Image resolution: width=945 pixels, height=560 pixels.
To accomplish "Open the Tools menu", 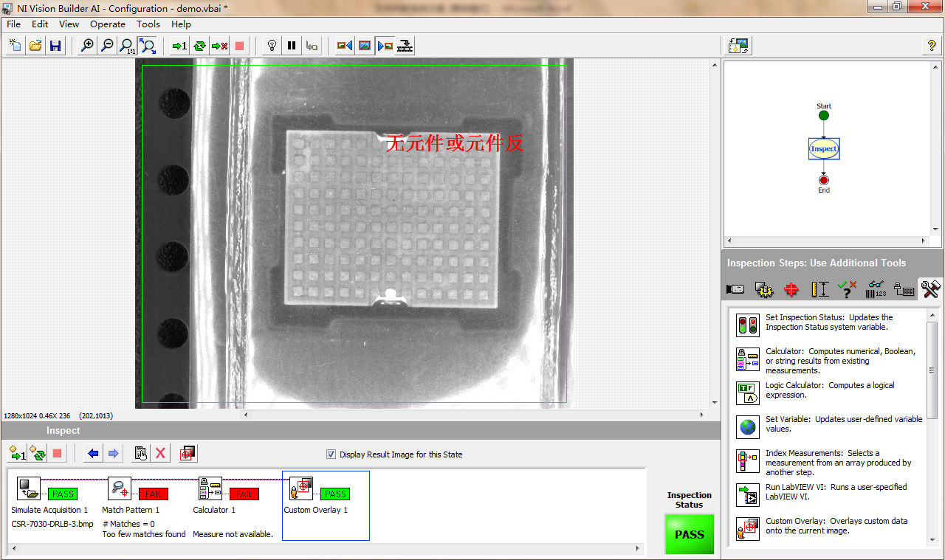I will click(148, 24).
